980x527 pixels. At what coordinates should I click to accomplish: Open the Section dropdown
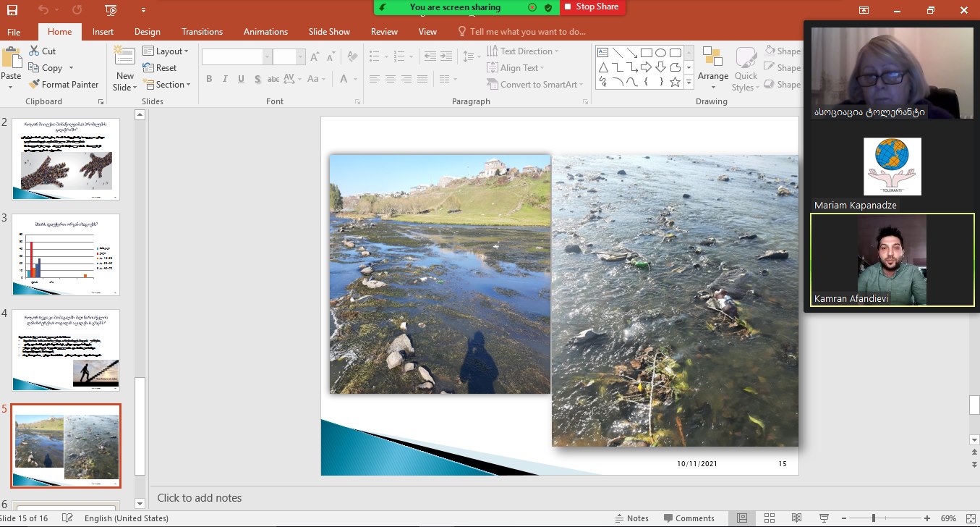tap(166, 85)
